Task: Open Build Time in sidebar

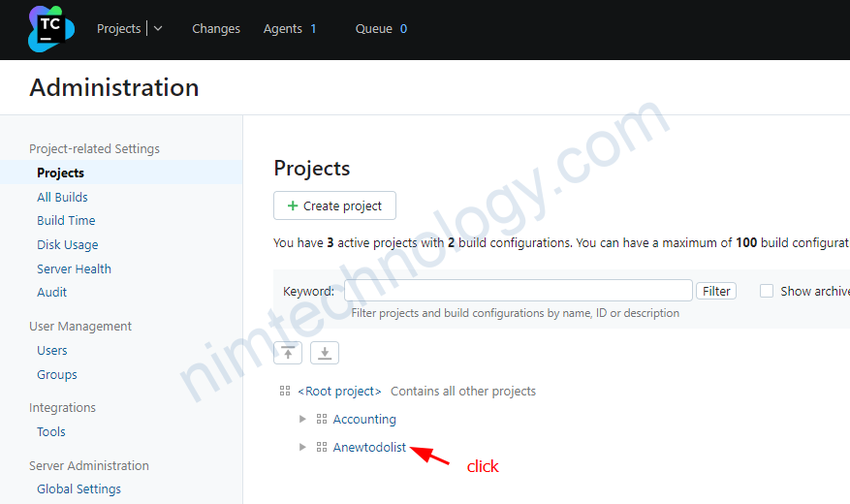Action: coord(66,221)
